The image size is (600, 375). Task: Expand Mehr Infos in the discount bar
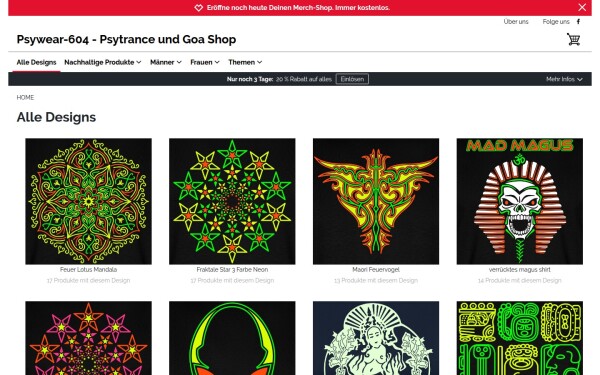564,79
